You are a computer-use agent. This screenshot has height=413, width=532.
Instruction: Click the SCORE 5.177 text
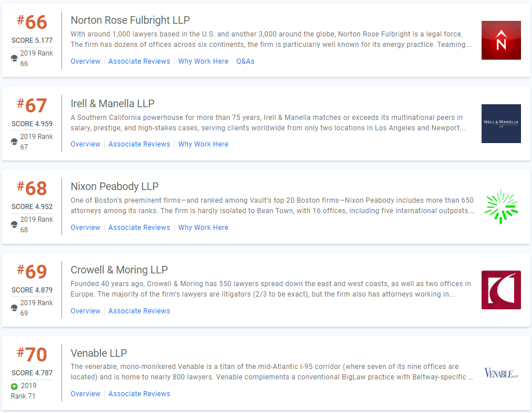32,41
